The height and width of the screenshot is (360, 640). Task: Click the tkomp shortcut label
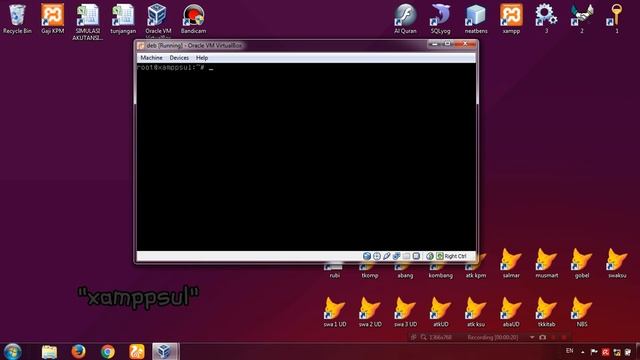click(x=370, y=276)
